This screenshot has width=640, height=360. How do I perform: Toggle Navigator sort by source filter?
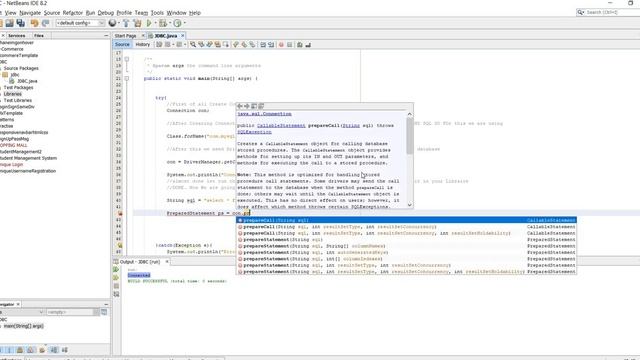[x=64, y=350]
